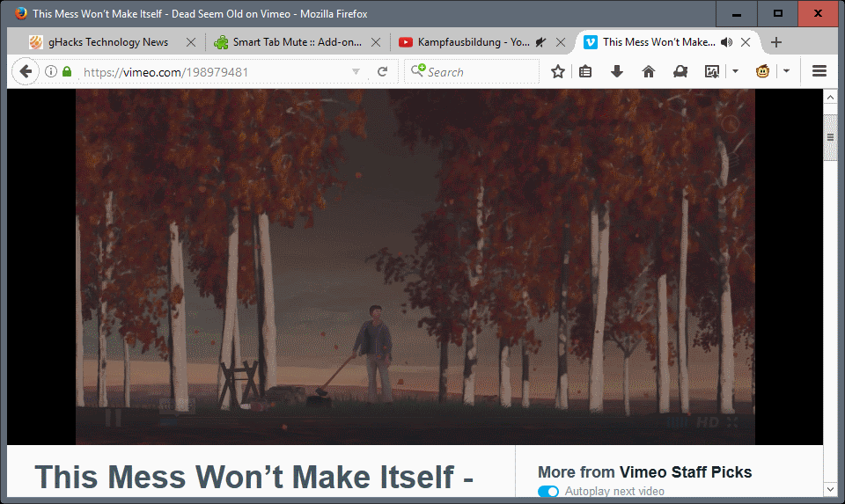Pause the Vimeo video
The height and width of the screenshot is (504, 845).
pyautogui.click(x=114, y=418)
